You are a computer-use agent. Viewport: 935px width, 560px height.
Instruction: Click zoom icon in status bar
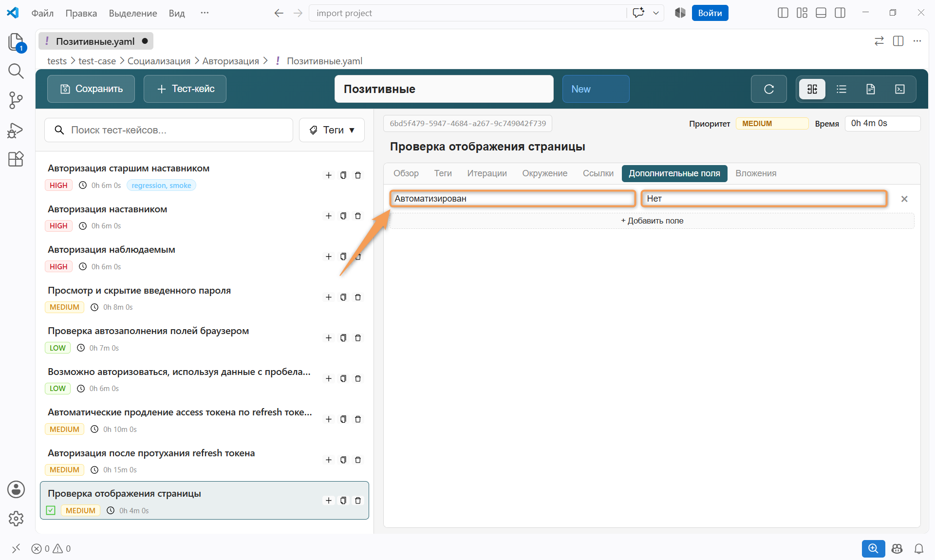pyautogui.click(x=873, y=549)
